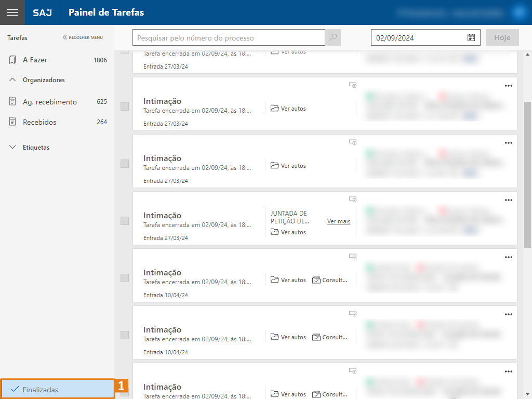The width and height of the screenshot is (532, 399).
Task: Select checkbox of first 10/04/24 task
Action: tap(125, 278)
